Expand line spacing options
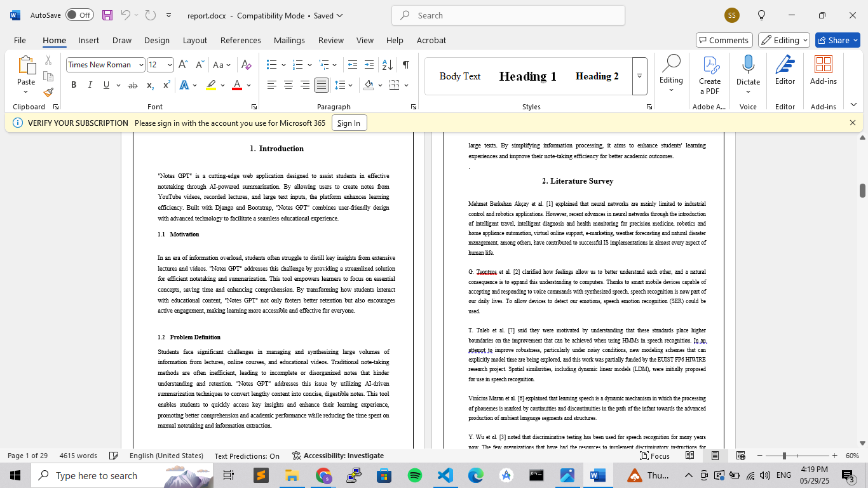 344,85
